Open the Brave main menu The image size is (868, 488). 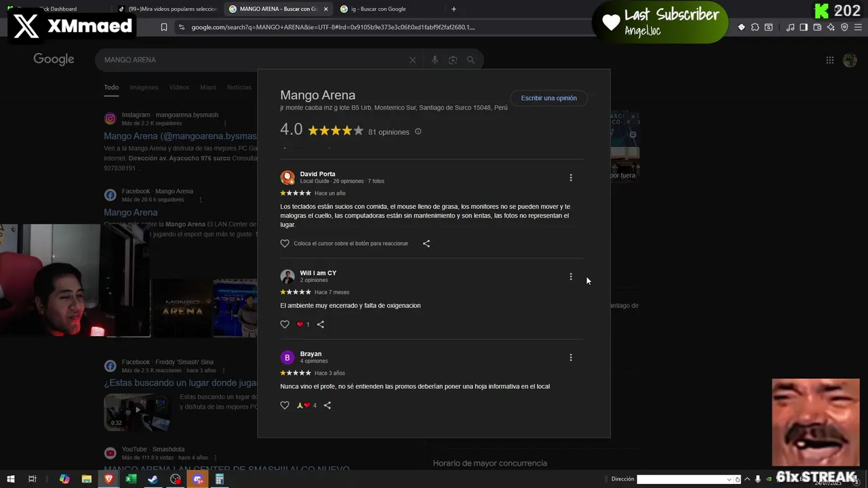(858, 27)
